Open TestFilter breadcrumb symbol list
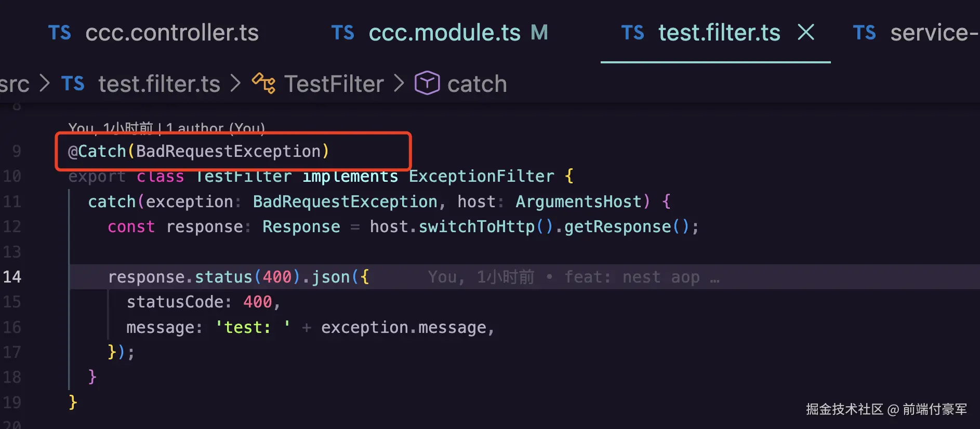This screenshot has height=429, width=980. (x=334, y=84)
